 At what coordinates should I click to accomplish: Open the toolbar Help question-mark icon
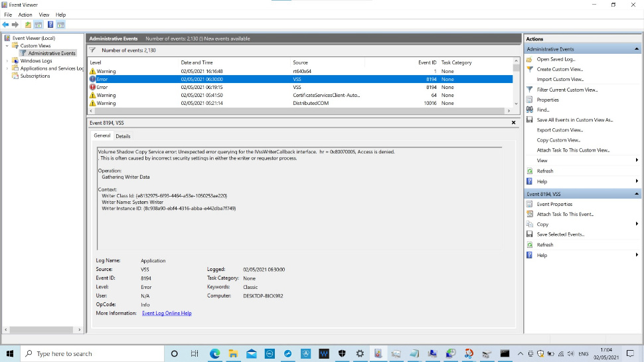tap(50, 25)
